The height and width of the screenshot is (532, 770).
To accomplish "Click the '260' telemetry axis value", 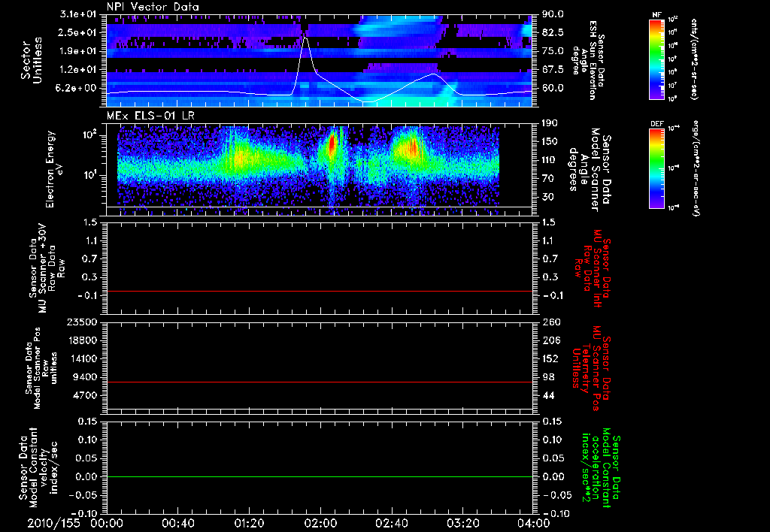I will 550,322.
